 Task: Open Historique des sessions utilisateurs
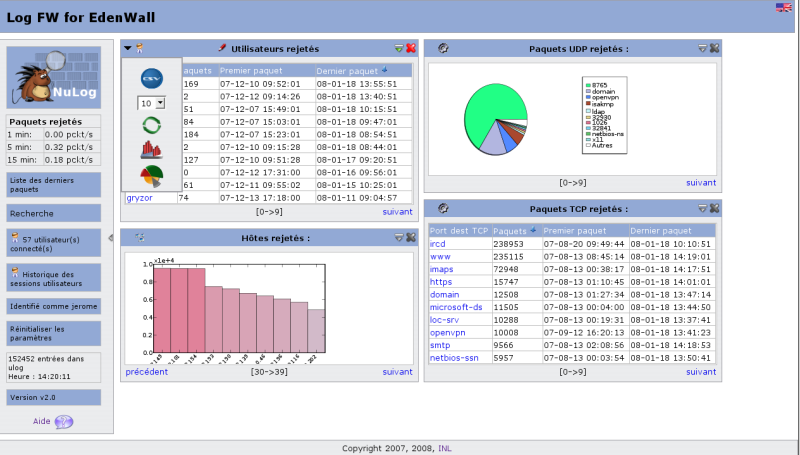click(54, 278)
